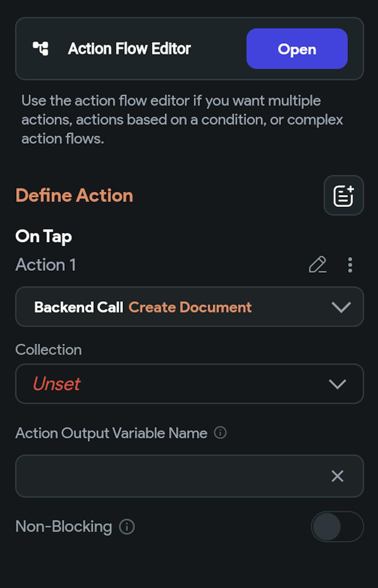Click the action flow tree icon
This screenshot has width=378, height=588.
[x=40, y=49]
